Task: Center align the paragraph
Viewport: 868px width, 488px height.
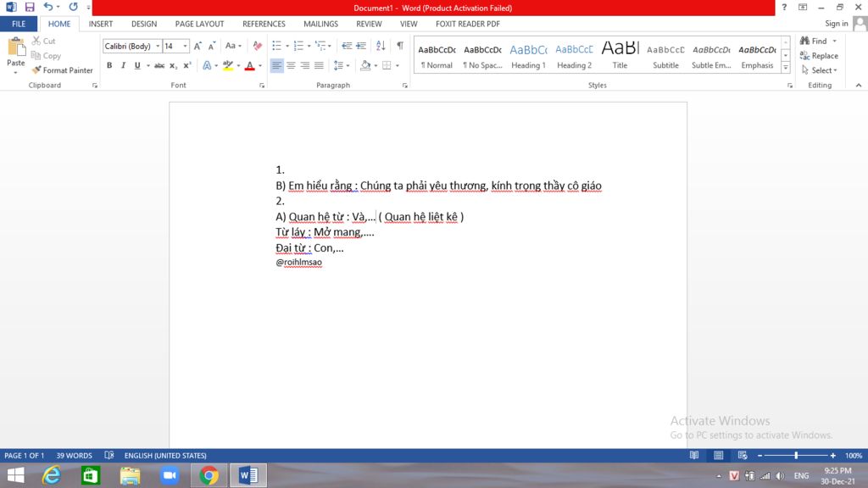Action: 291,66
